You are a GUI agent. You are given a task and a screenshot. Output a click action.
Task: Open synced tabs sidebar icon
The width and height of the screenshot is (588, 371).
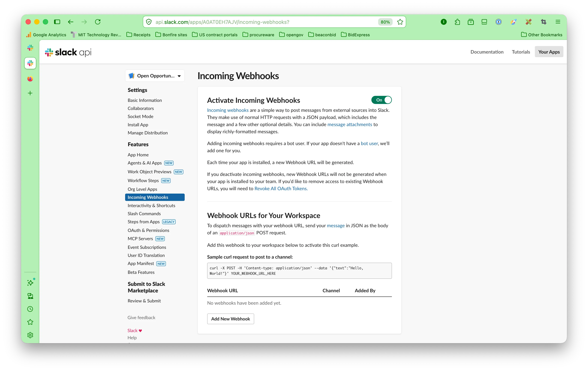pyautogui.click(x=30, y=296)
